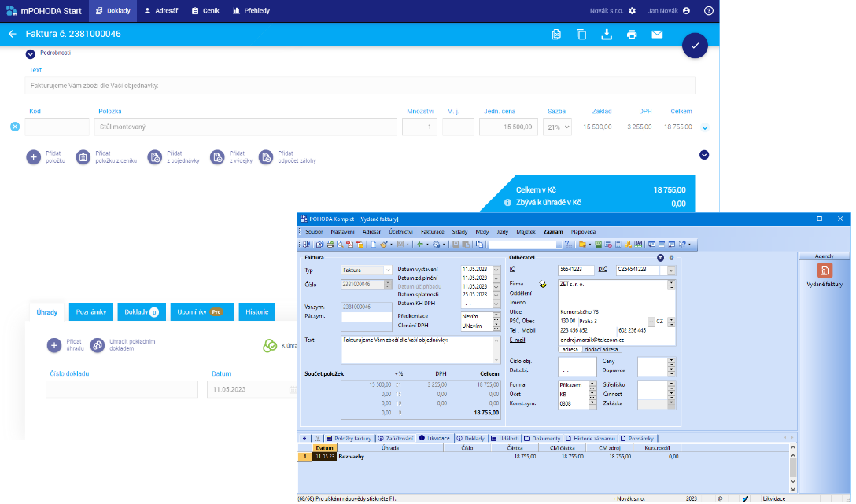
Task: Open the Účetnictví menu in POHODA
Action: pyautogui.click(x=400, y=232)
